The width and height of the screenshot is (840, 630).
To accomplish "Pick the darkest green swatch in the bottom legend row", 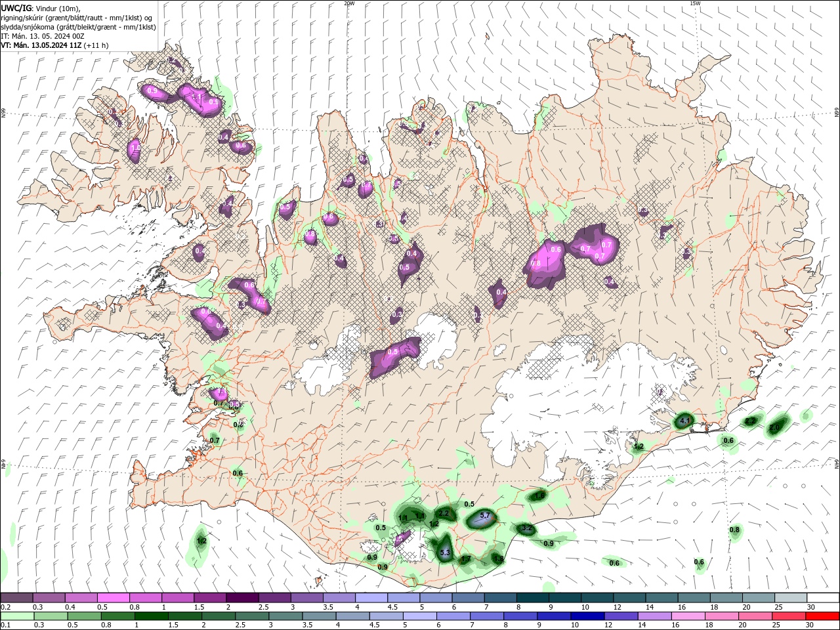I will [151, 616].
